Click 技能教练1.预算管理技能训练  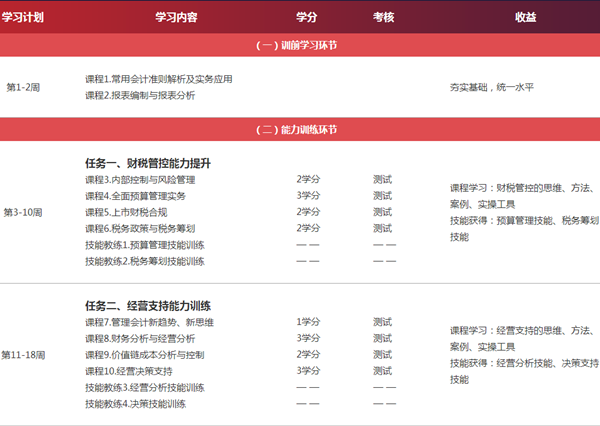click(x=145, y=245)
